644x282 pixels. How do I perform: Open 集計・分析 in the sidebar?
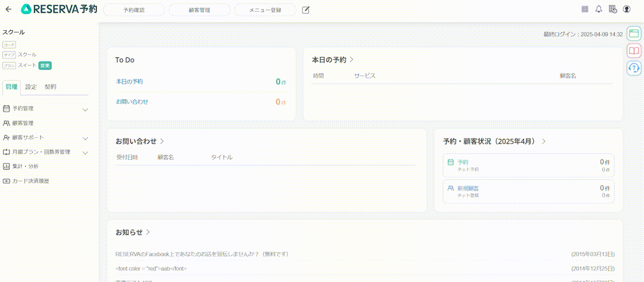click(x=25, y=166)
